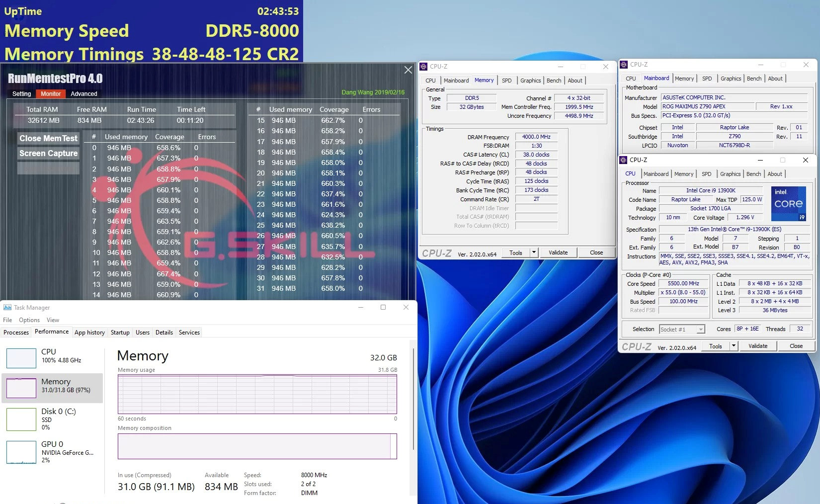The image size is (820, 504).
Task: Open the Graphics tab in CPU-Z processor window
Action: (x=730, y=174)
